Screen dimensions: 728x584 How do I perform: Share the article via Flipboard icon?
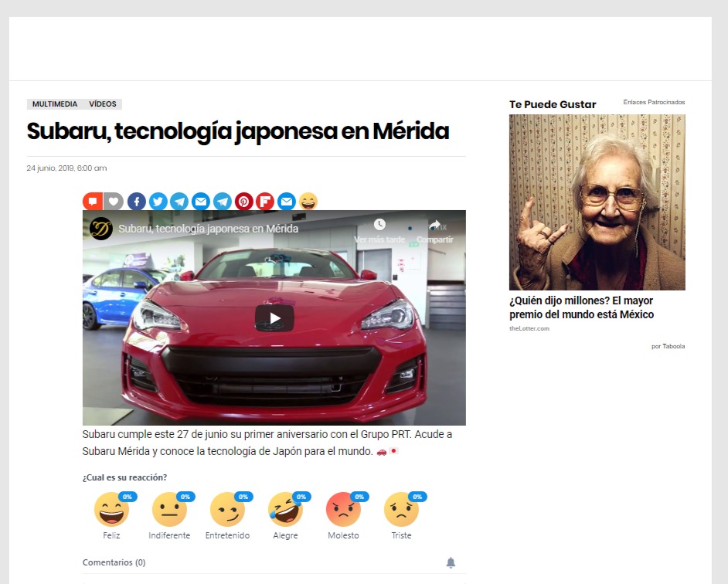(265, 202)
